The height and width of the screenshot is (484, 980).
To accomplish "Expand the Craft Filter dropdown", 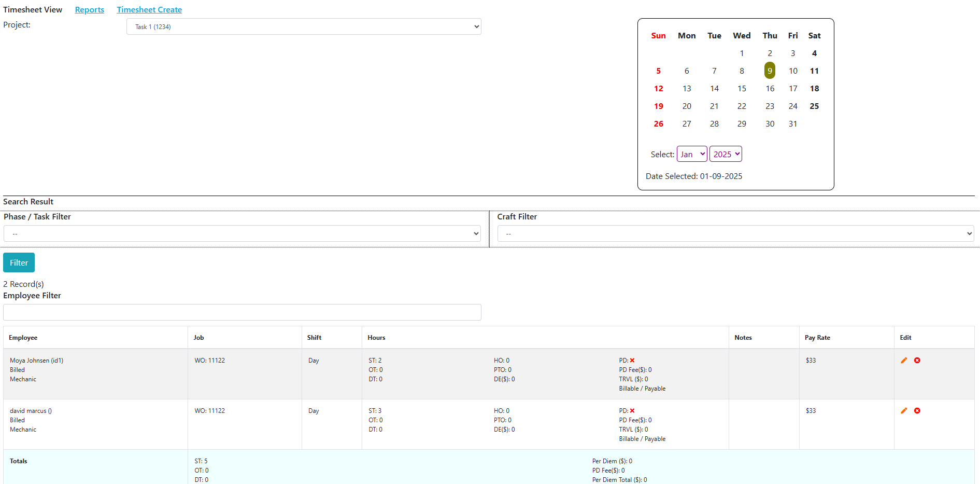I will [735, 233].
